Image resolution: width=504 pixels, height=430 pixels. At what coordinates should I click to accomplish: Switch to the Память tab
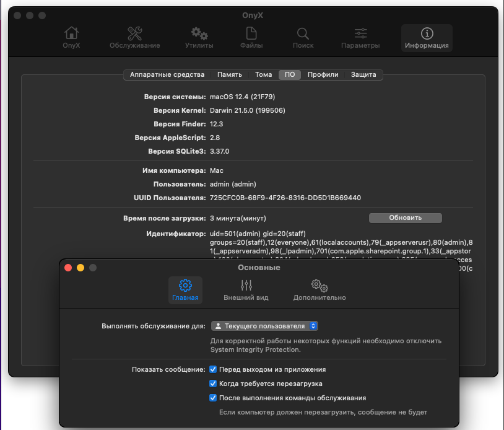(x=230, y=74)
